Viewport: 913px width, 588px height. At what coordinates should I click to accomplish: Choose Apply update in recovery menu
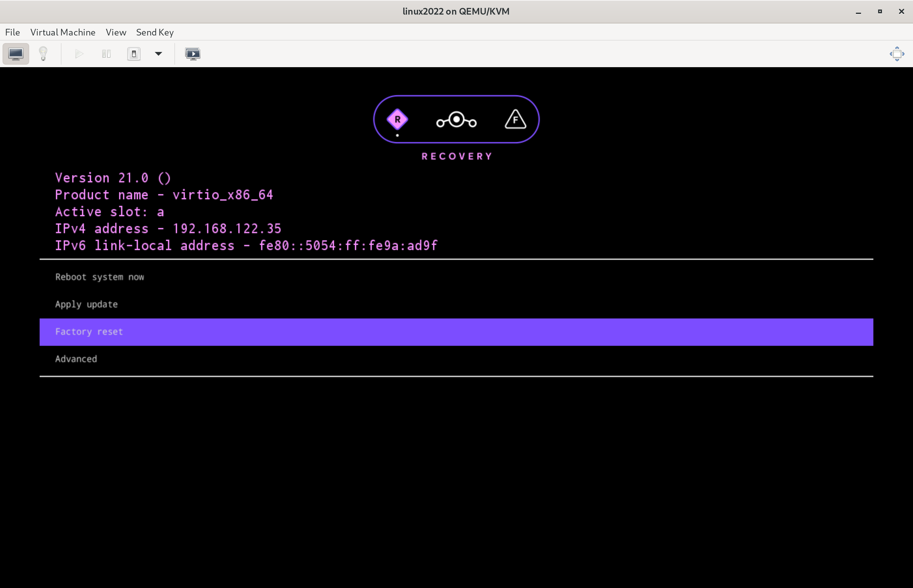click(456, 305)
